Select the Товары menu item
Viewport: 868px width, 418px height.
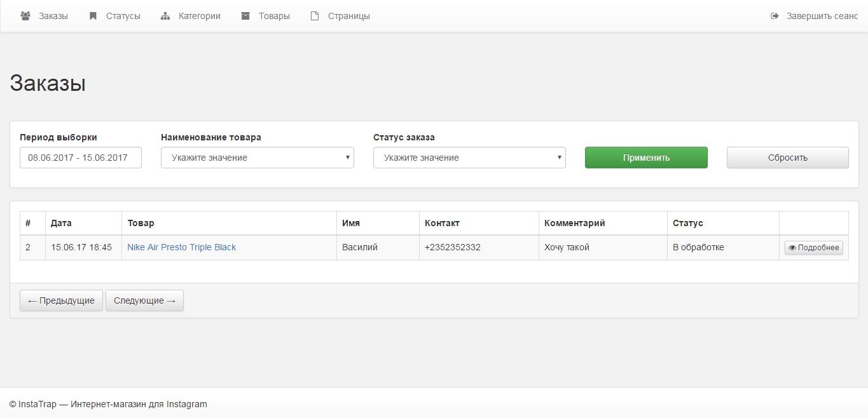point(274,16)
